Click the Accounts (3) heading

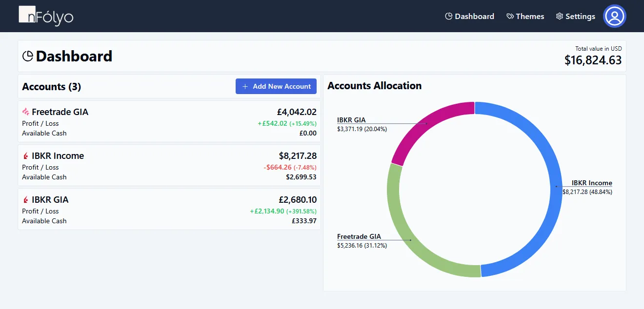[x=52, y=87]
